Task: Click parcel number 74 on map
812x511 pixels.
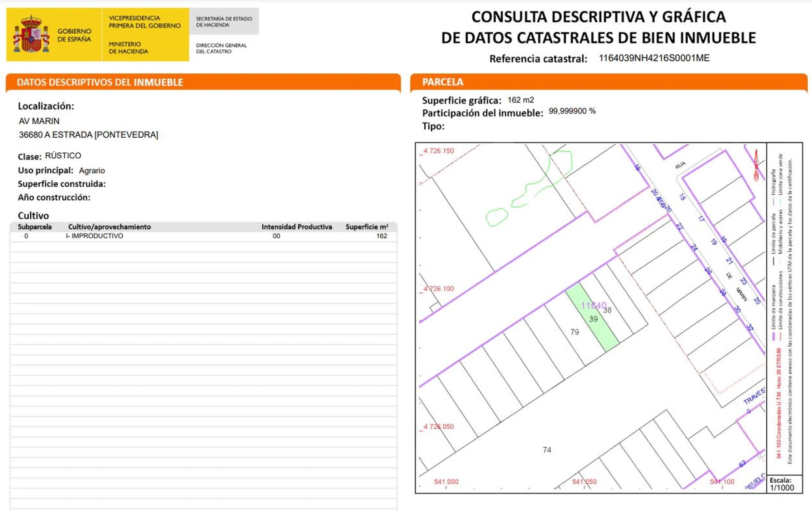Action: click(547, 450)
